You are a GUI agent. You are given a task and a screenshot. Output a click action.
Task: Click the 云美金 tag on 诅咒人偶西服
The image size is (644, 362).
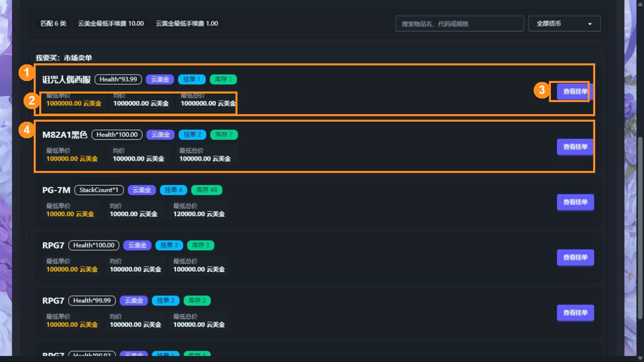click(160, 79)
